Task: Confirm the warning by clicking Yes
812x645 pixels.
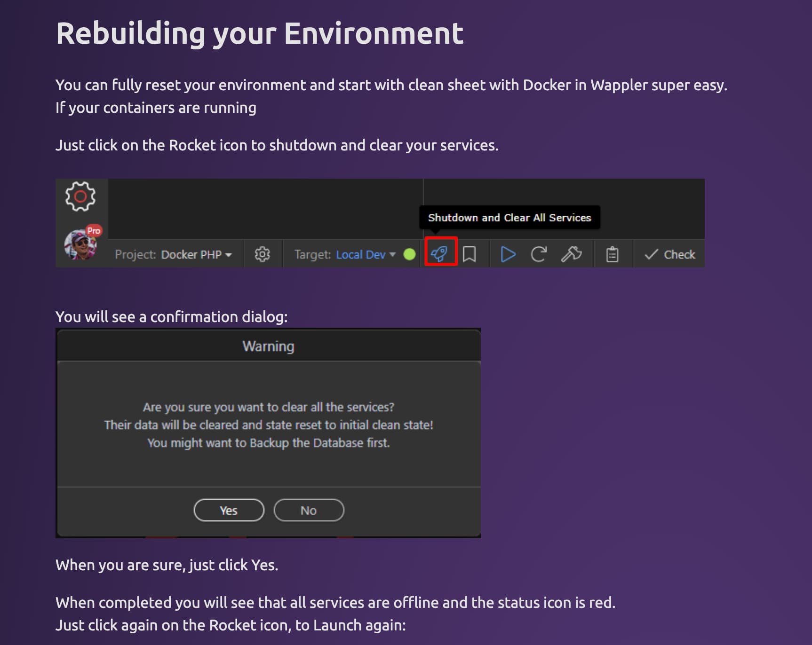Action: click(x=229, y=510)
